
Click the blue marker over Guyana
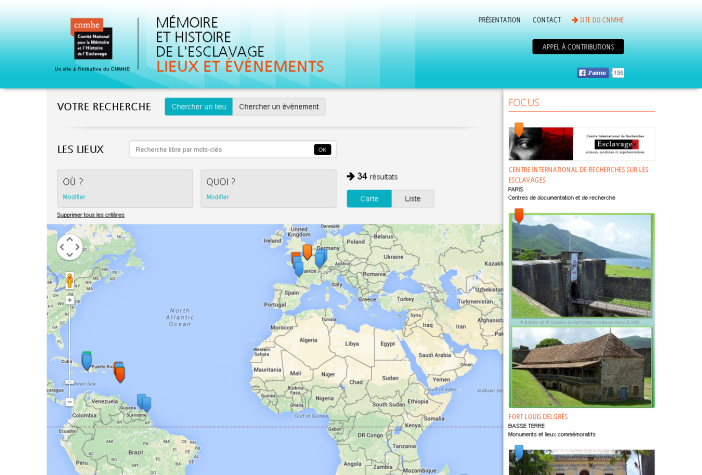click(146, 404)
